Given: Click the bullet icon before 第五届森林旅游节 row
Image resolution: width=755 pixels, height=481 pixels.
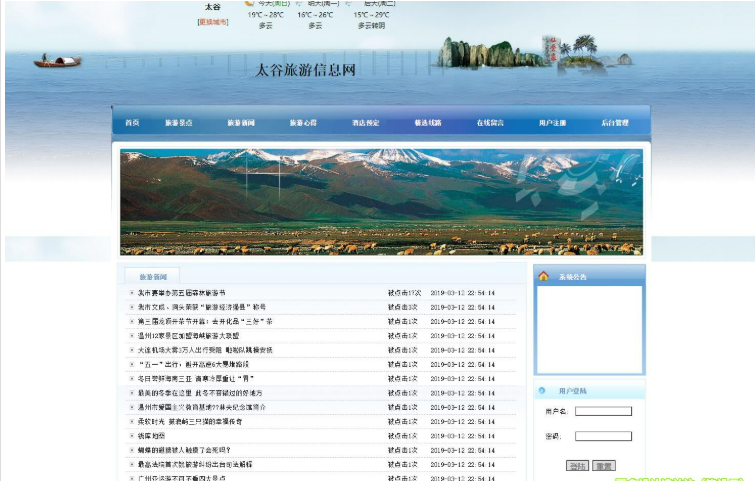Looking at the screenshot, I should pos(131,293).
